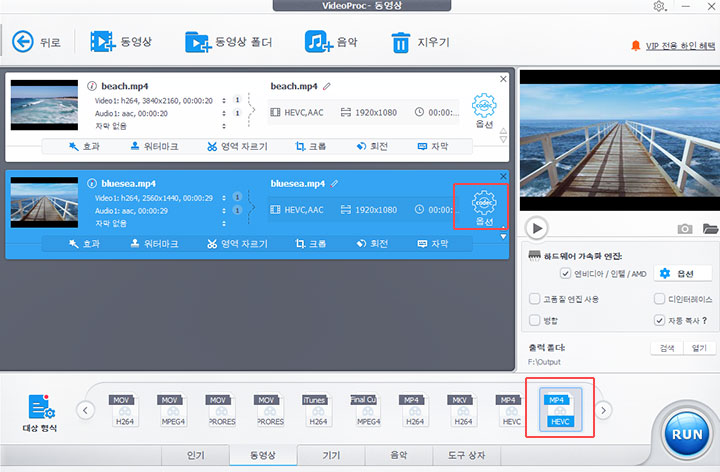Open 영역 자르기 for bluesea.mp4

(237, 244)
